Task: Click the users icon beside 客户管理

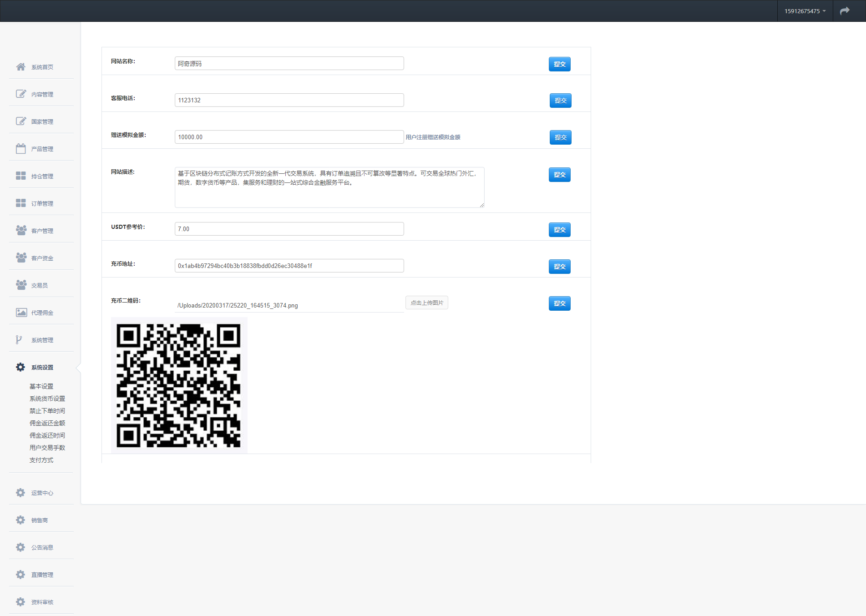Action: pos(20,231)
